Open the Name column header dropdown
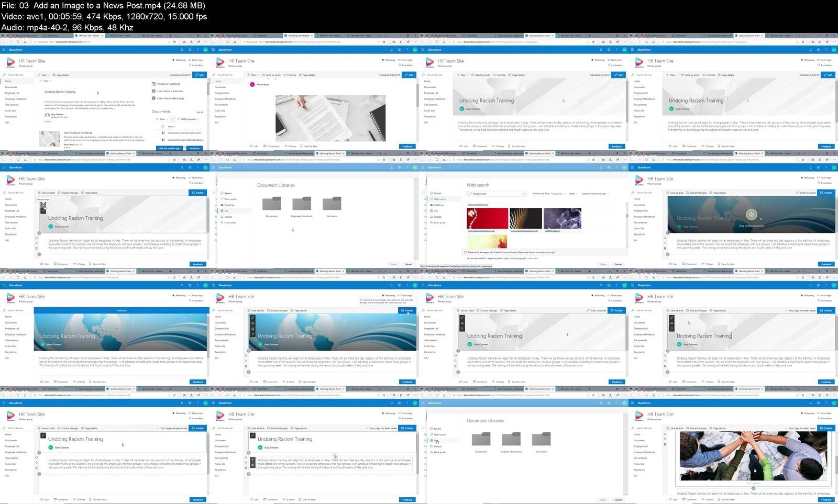This screenshot has height=504, width=838. [171, 127]
